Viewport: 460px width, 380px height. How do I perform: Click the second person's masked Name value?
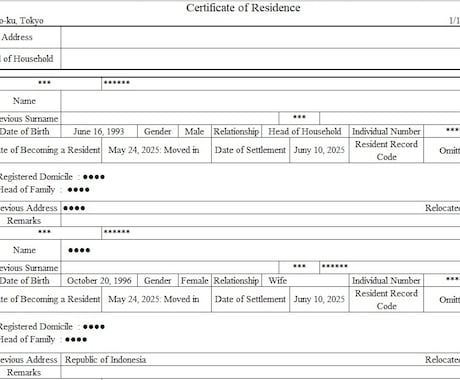point(79,250)
